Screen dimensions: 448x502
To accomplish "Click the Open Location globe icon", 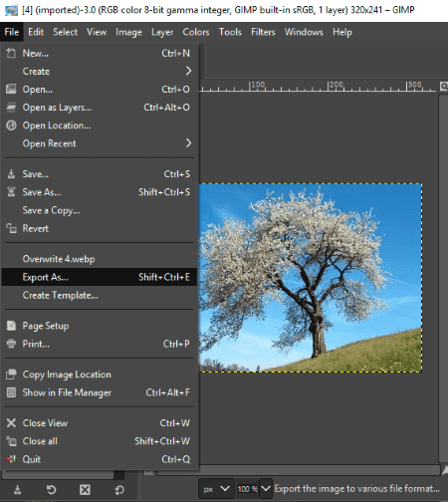I will coord(11,125).
